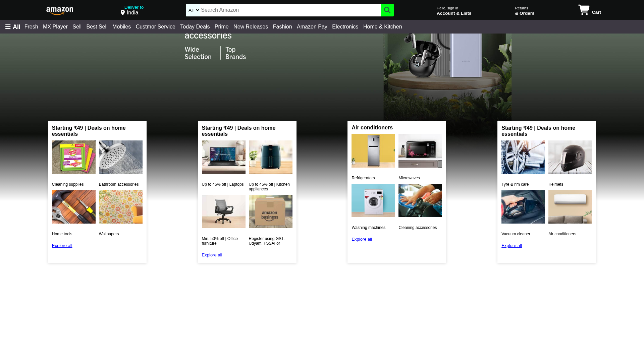This screenshot has width=644, height=362.
Task: Click the Cleaning supplies thumbnail image
Action: (x=73, y=157)
